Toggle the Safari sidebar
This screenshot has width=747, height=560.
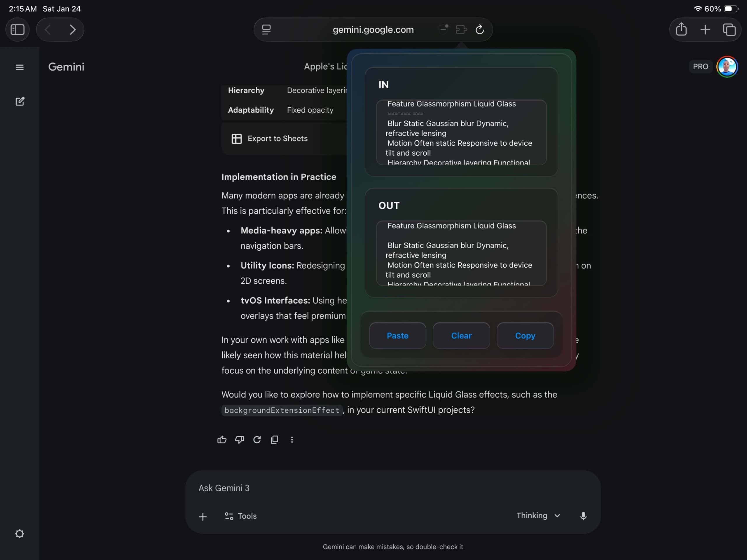17,29
